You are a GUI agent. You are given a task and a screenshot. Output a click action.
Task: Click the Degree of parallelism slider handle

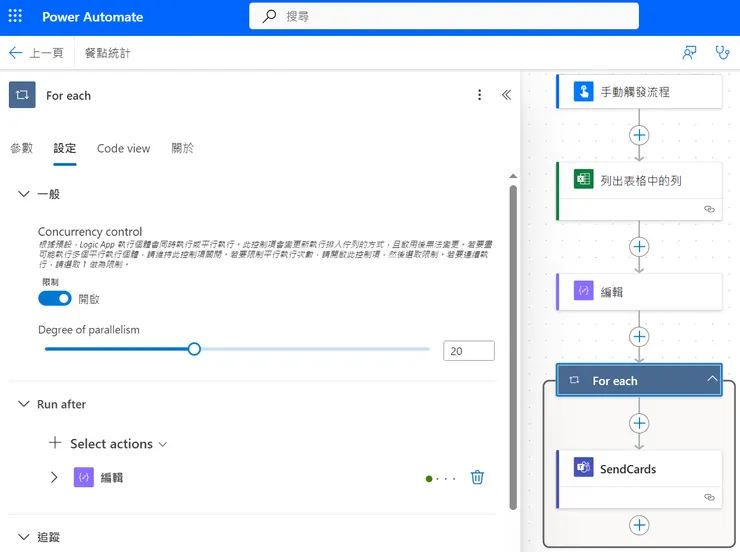(x=194, y=349)
